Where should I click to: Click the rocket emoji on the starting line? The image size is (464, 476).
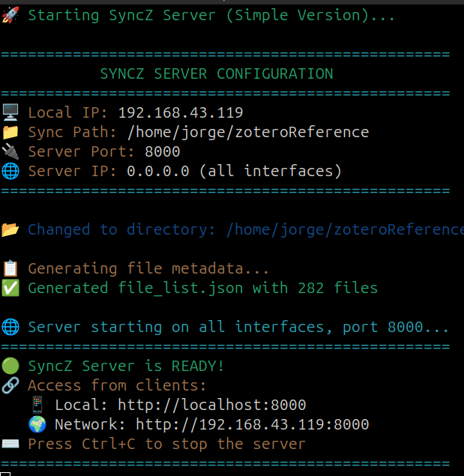pyautogui.click(x=10, y=15)
